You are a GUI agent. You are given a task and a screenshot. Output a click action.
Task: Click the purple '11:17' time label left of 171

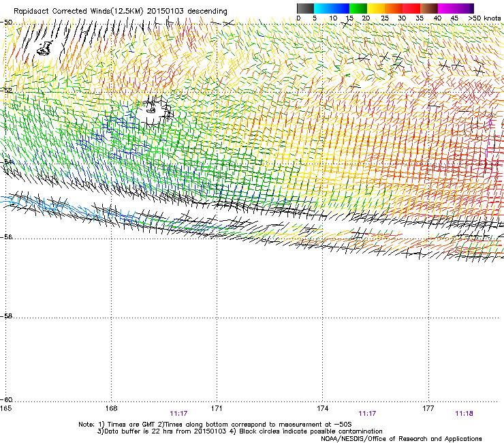point(178,414)
